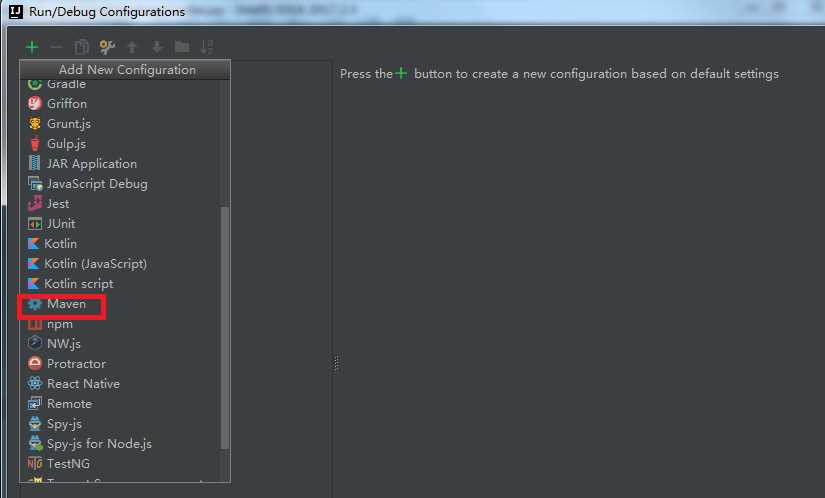Click the React Native atom icon
Viewport: 825px width, 498px height.
[x=35, y=383]
